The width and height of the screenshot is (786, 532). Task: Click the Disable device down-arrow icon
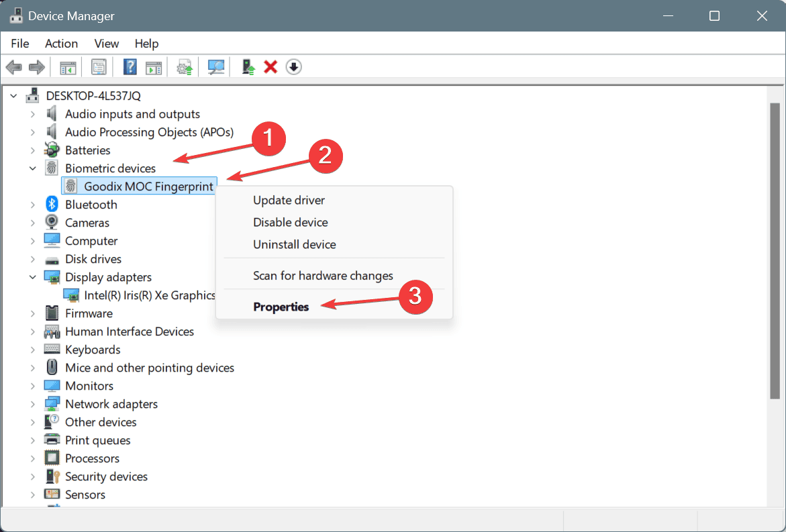pos(294,66)
